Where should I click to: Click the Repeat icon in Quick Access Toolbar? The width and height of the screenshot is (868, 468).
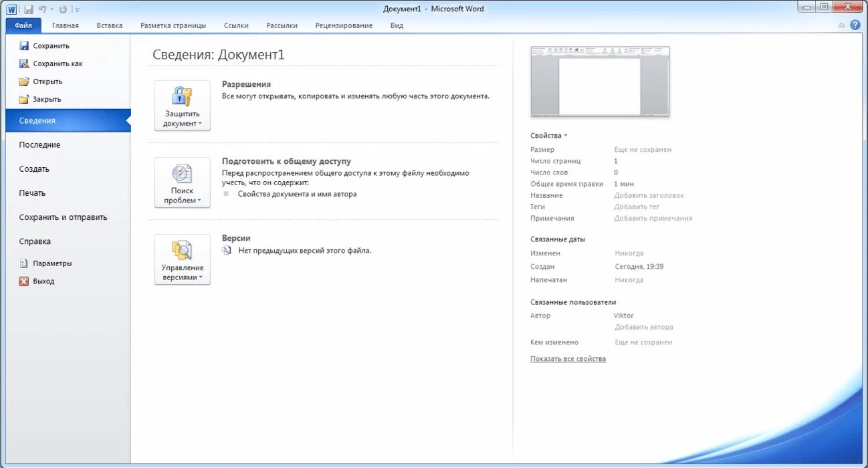point(63,9)
